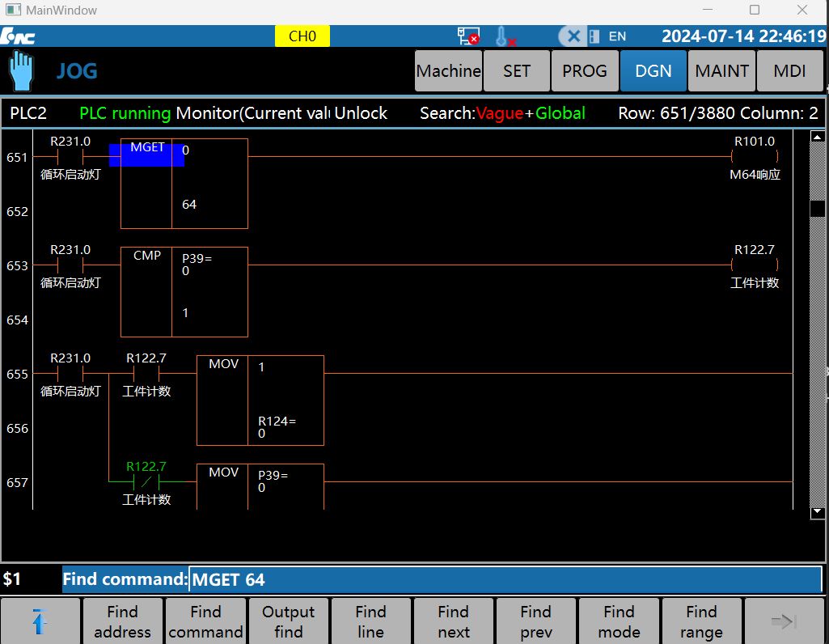The width and height of the screenshot is (829, 644).
Task: Click the MainWindow title bar app icon
Action: [x=13, y=10]
